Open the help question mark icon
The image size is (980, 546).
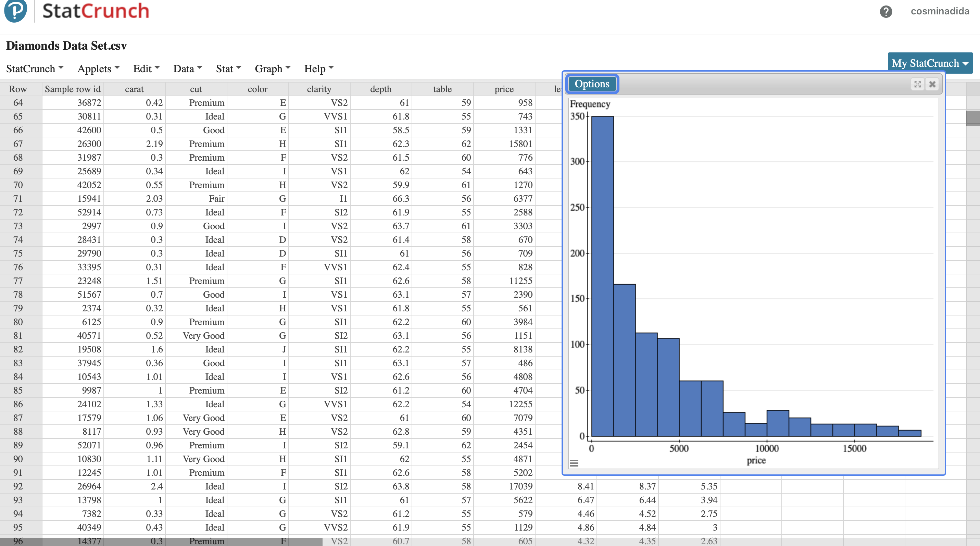tap(885, 11)
